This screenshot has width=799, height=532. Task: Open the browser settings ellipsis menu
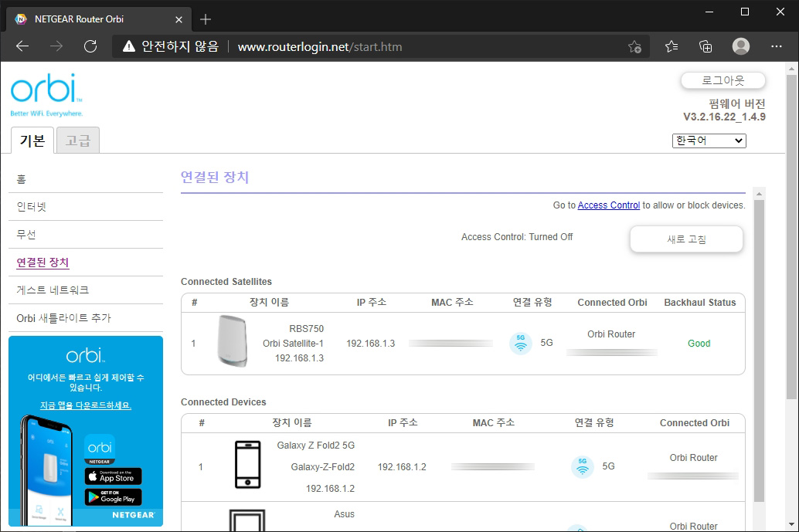(776, 46)
